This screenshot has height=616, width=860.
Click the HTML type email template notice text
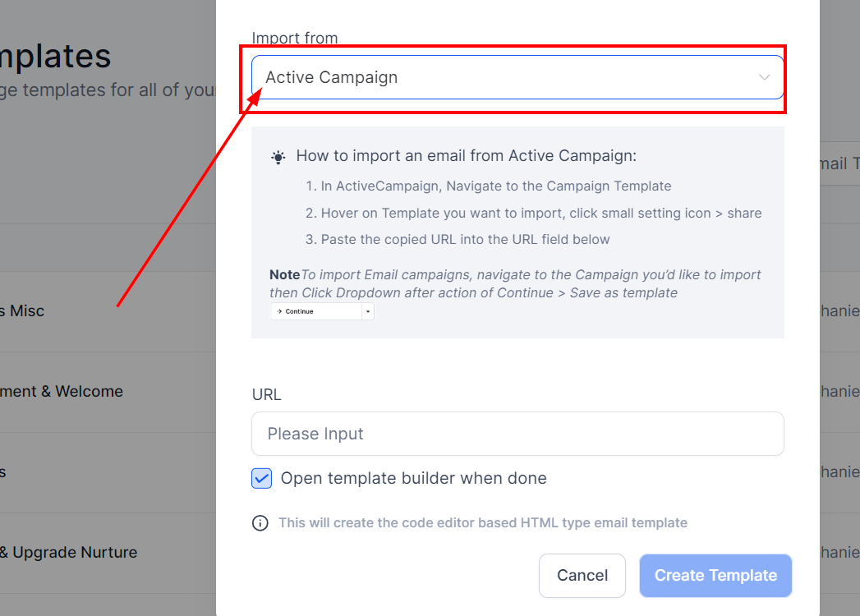pyautogui.click(x=482, y=523)
